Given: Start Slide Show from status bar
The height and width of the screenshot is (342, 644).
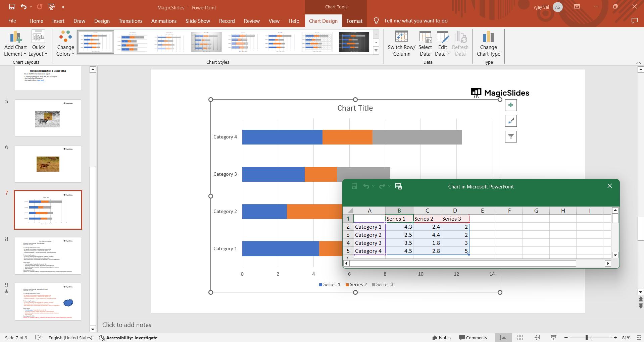Looking at the screenshot, I should point(553,338).
